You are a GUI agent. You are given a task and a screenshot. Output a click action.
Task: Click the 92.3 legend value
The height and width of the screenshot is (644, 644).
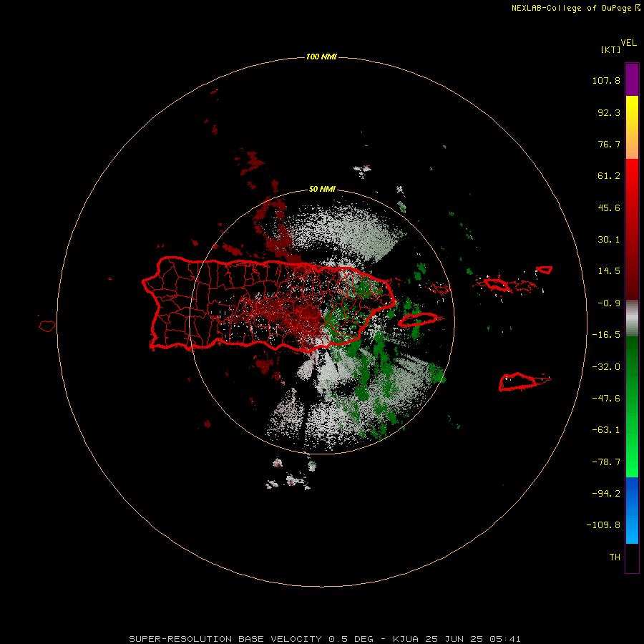click(609, 112)
